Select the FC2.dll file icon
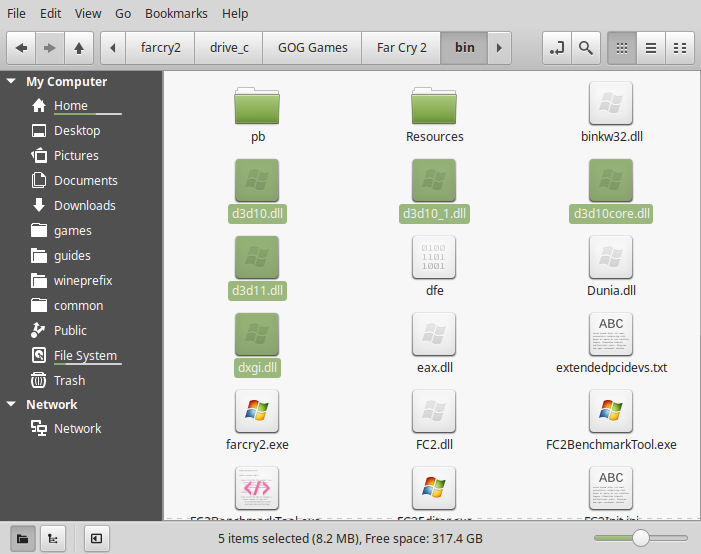The height and width of the screenshot is (554, 701). (434, 411)
